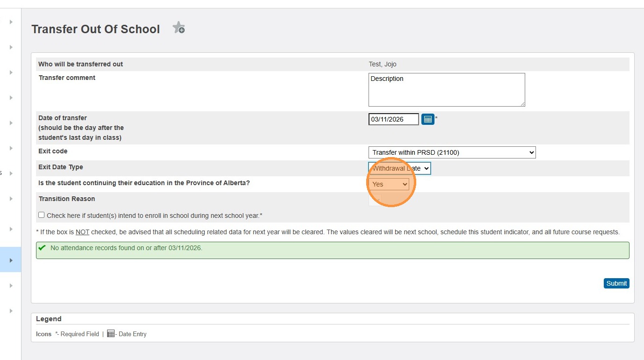Click the no attendance records message banner

[332, 250]
